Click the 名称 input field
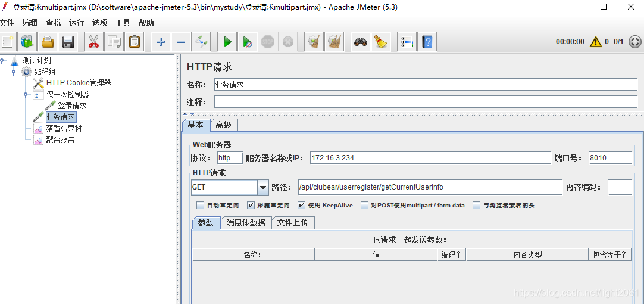 426,84
